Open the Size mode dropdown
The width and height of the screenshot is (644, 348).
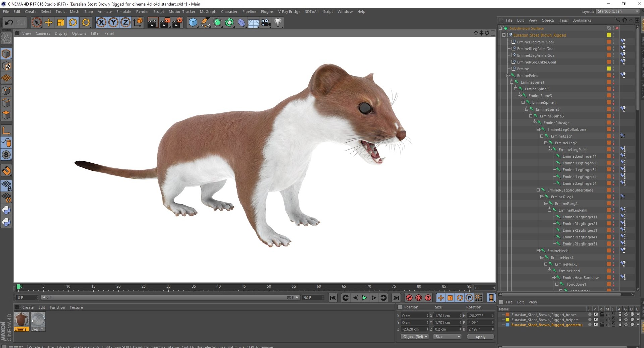click(447, 337)
